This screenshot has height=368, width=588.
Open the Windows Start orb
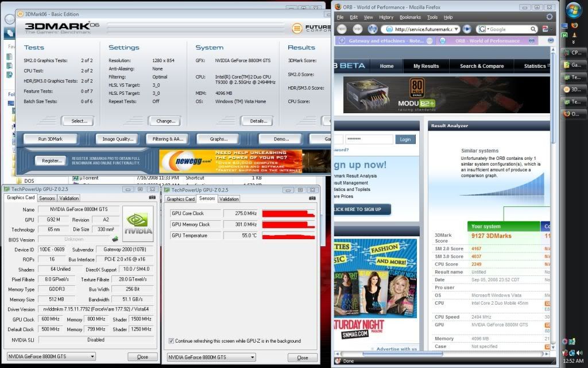coord(574,10)
